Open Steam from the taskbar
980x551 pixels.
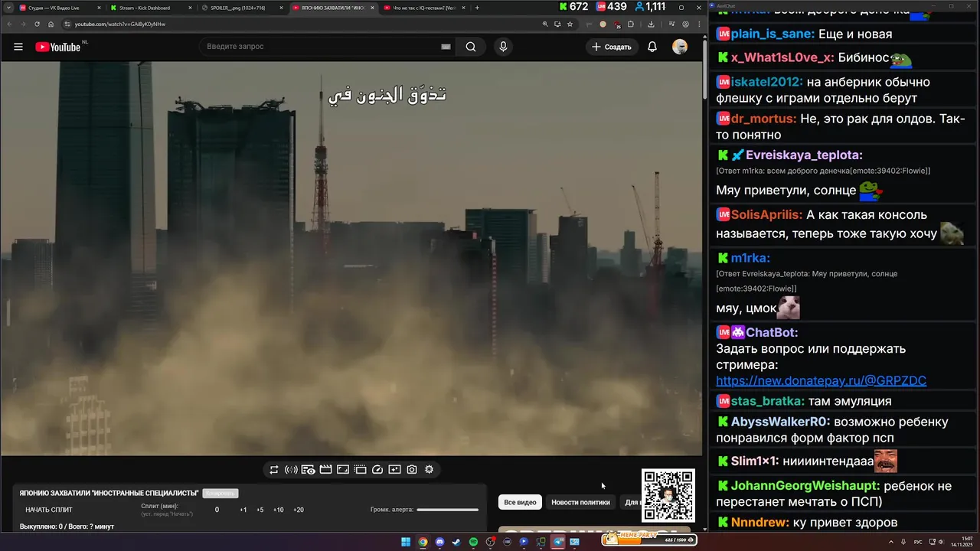coord(456,542)
